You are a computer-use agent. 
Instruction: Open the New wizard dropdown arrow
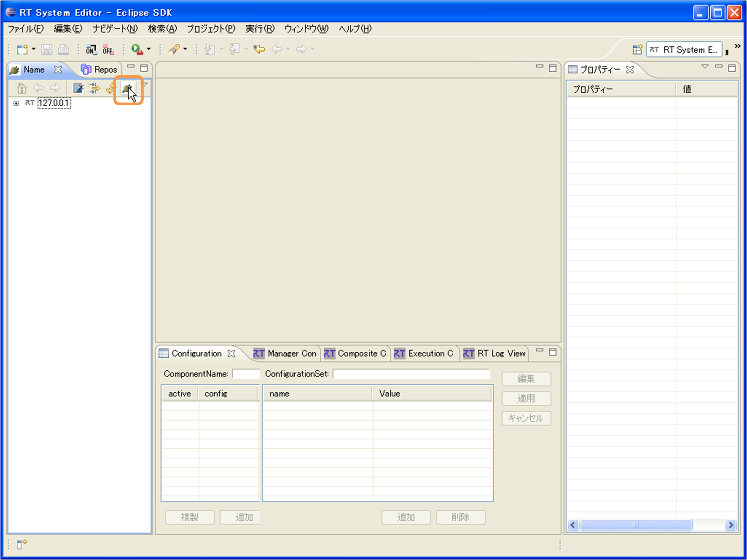[34, 49]
